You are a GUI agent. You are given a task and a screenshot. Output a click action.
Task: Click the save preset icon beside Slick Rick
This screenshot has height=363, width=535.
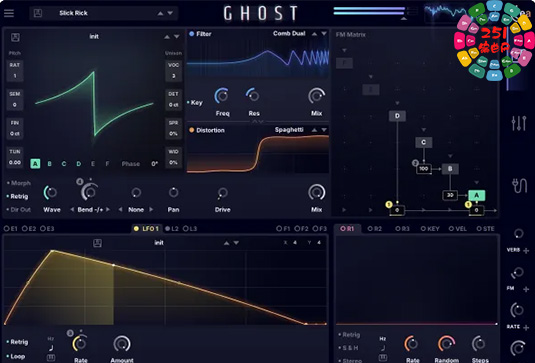coord(38,13)
